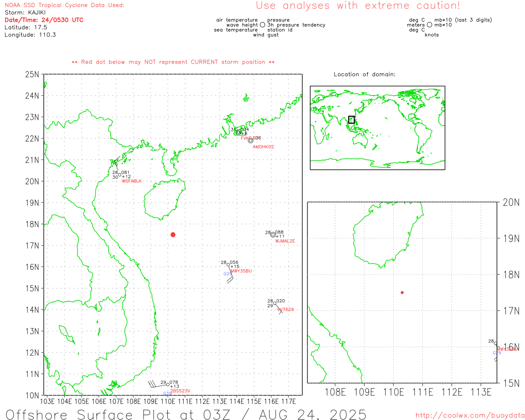The width and height of the screenshot is (525, 420).
Task: Click 'Use analyses with extreme caution!' heading
Action: pos(358,6)
